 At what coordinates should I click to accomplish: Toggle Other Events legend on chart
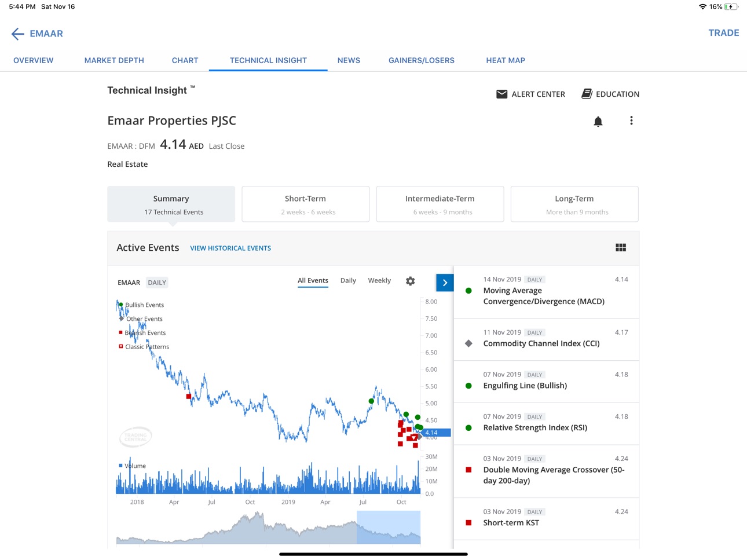[141, 319]
